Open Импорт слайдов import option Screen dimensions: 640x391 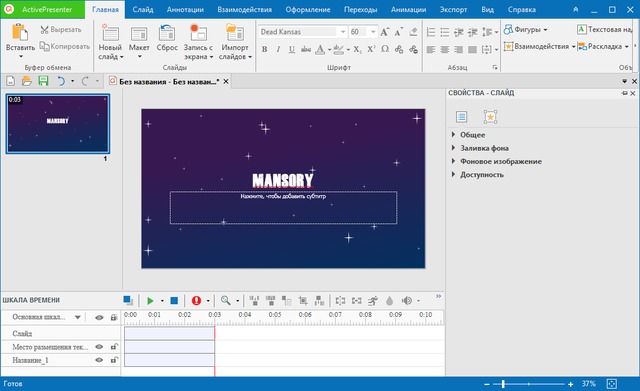click(x=235, y=42)
